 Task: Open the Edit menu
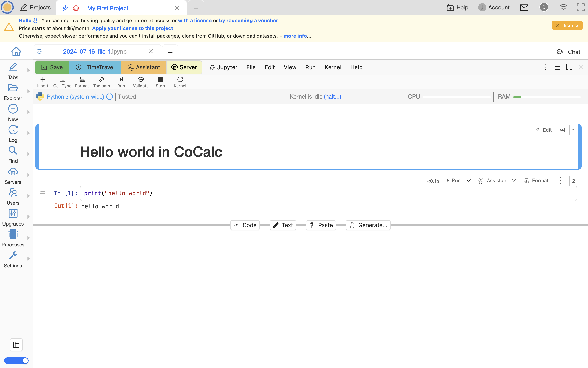pyautogui.click(x=269, y=67)
